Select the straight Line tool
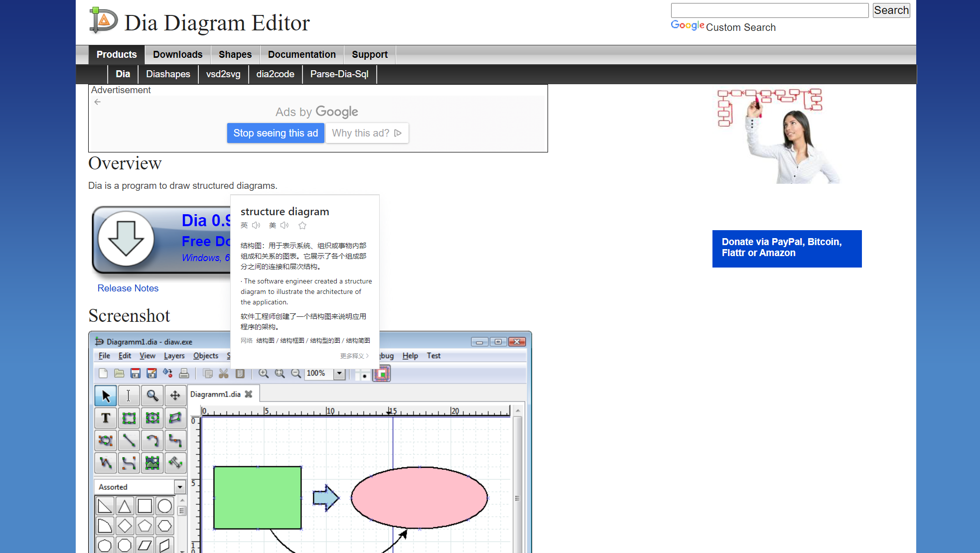This screenshot has width=980, height=553. (129, 440)
